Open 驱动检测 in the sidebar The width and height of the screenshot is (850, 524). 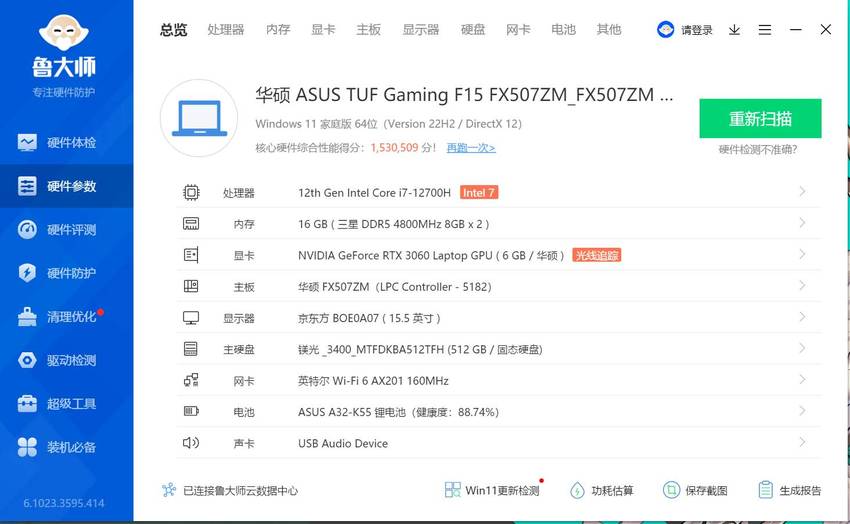coord(66,360)
